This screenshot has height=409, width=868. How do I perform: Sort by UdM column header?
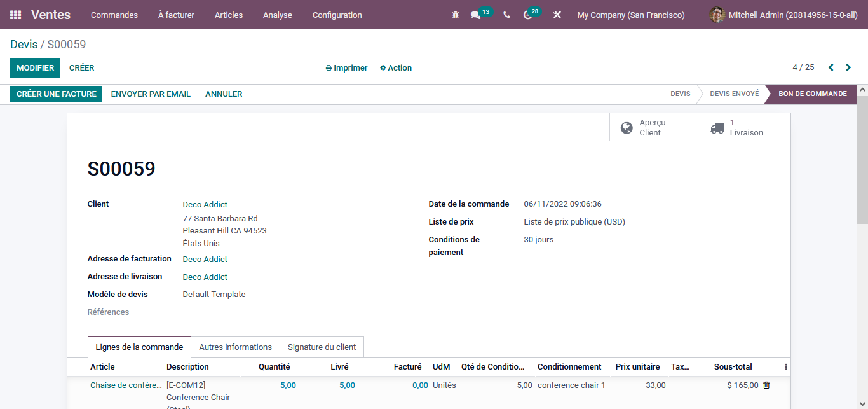click(x=442, y=367)
